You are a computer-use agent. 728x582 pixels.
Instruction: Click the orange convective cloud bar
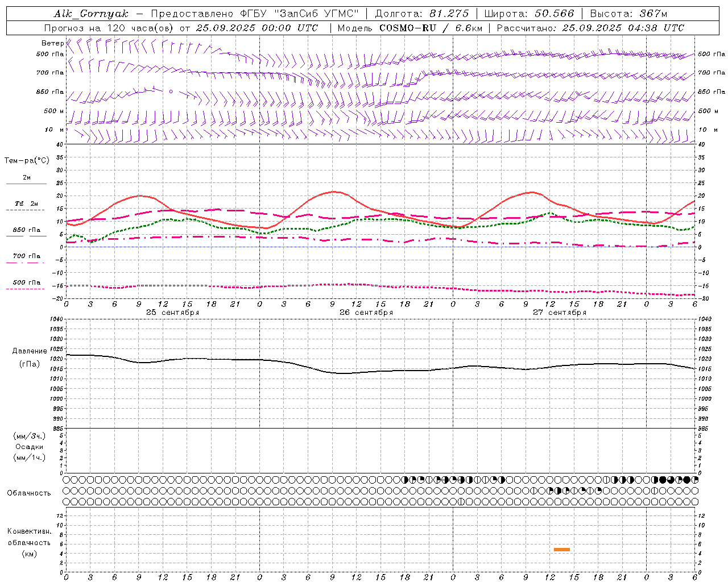pyautogui.click(x=562, y=549)
